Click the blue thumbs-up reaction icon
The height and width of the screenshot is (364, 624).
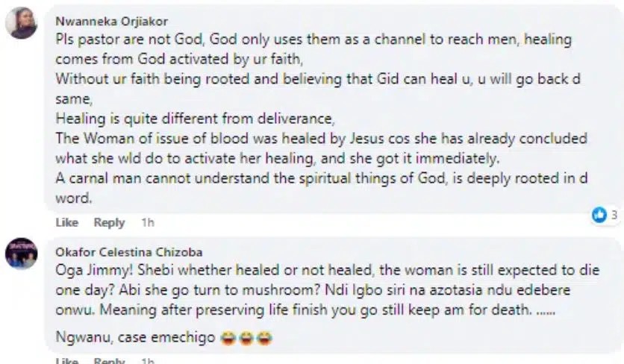599,215
